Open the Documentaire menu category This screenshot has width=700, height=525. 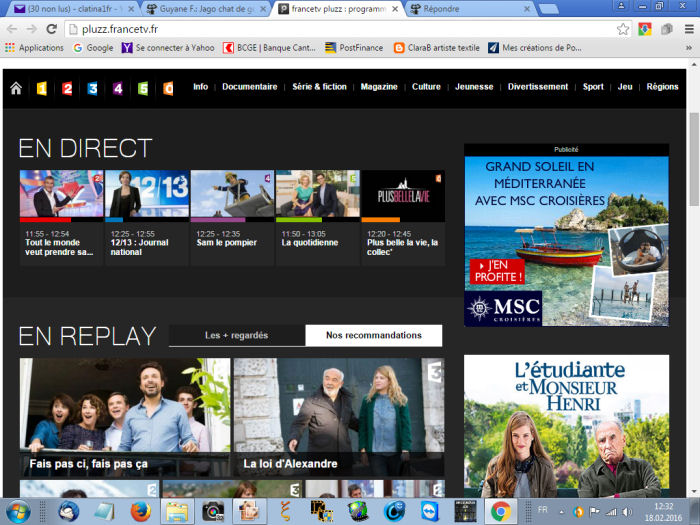tap(250, 87)
